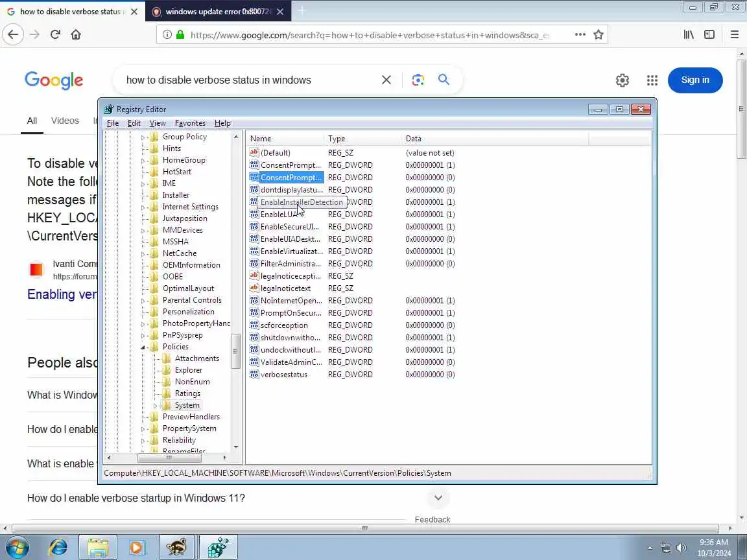Screen dimensions: 747x560
Task: Open Firefox hamburger menu
Action: pos(734,34)
